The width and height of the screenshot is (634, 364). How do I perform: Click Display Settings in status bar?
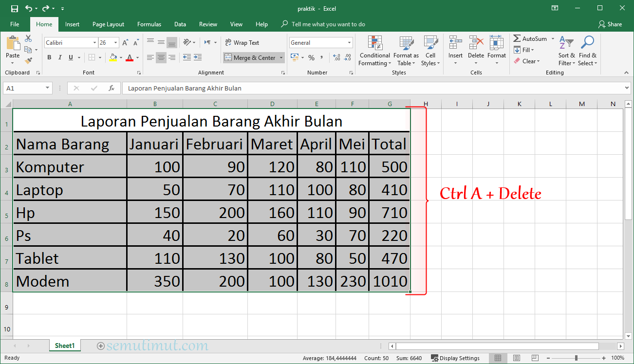tap(455, 358)
